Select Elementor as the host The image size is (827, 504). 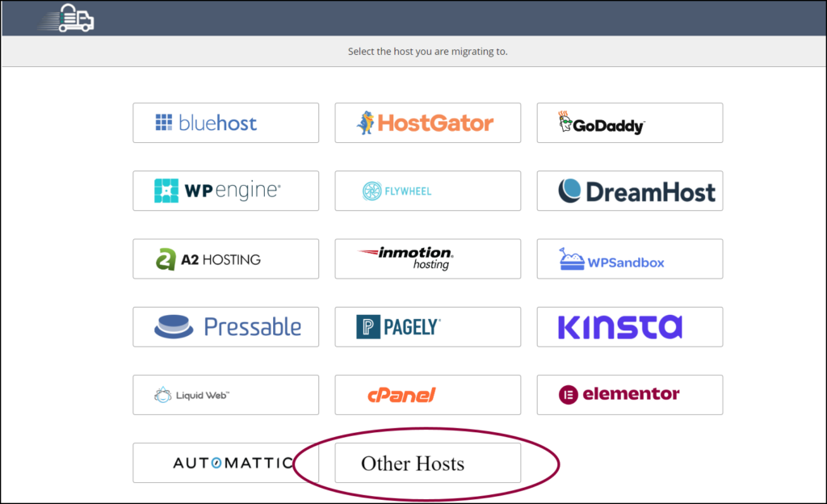click(630, 395)
